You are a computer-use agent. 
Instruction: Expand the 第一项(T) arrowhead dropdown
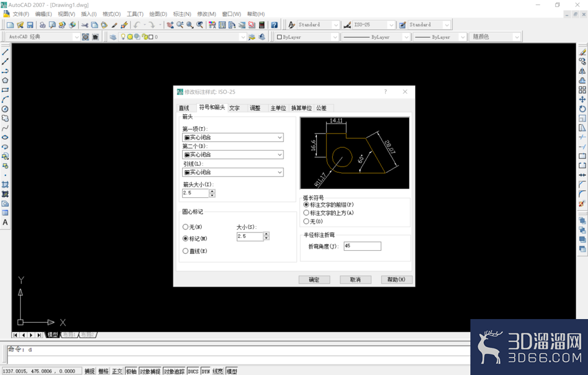click(x=233, y=137)
